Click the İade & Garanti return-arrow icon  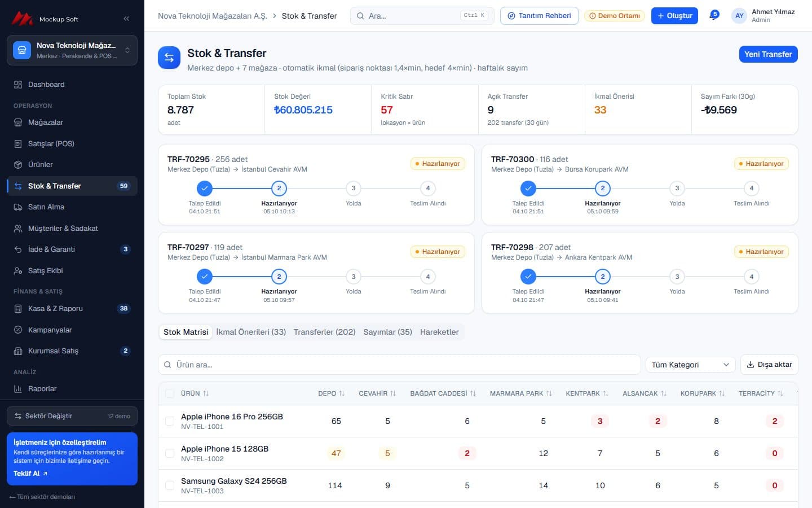click(18, 249)
